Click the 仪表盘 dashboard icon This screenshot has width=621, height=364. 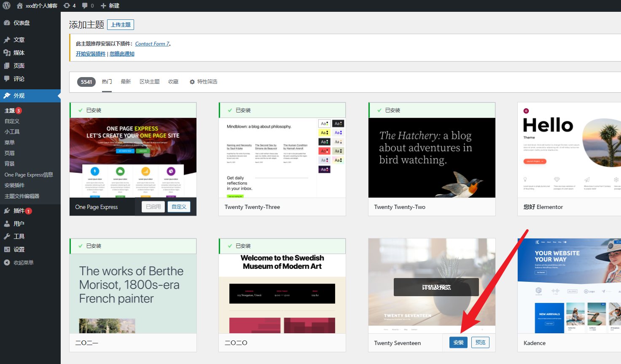point(7,23)
